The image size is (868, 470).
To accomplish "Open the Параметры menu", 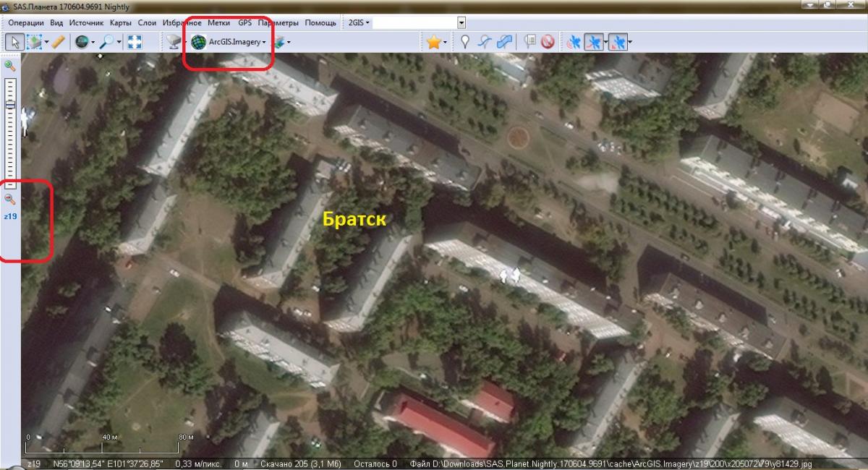I will [x=278, y=22].
